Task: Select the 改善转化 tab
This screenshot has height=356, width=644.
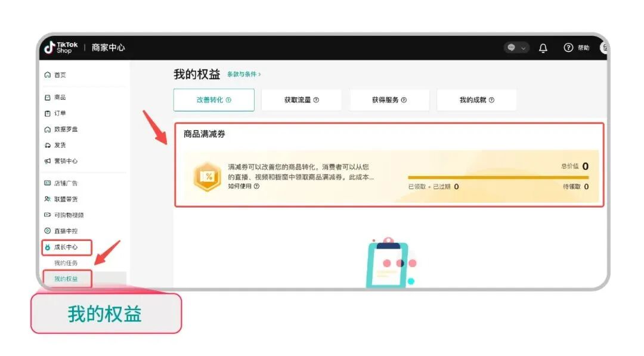Action: (x=213, y=100)
